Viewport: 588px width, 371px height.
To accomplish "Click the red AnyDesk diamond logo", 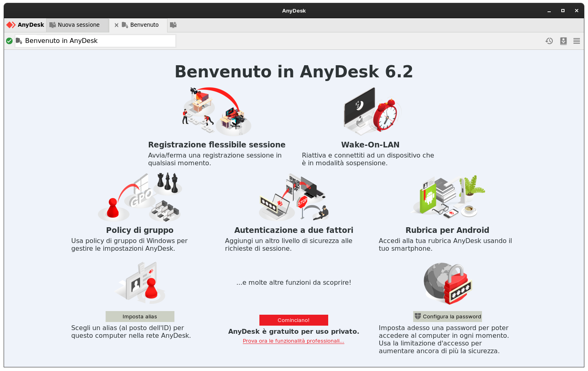I will (x=11, y=25).
